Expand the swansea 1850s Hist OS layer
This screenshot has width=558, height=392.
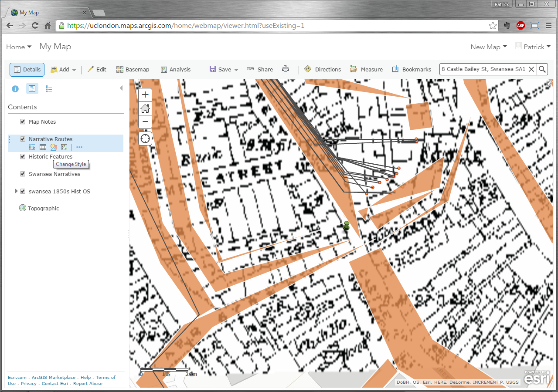click(x=17, y=191)
